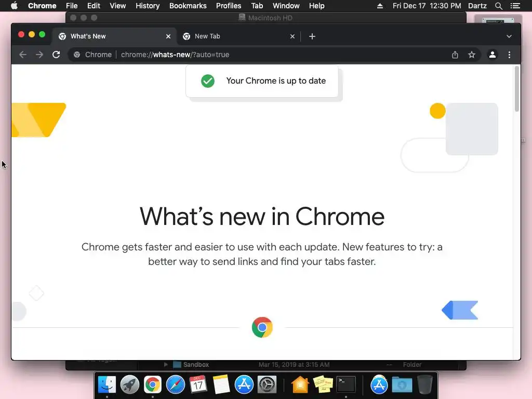
Task: Open the Chrome application menu
Action: click(42, 6)
